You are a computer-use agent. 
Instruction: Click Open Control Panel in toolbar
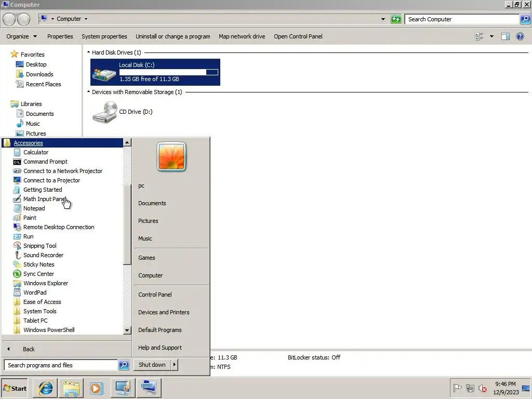click(298, 36)
